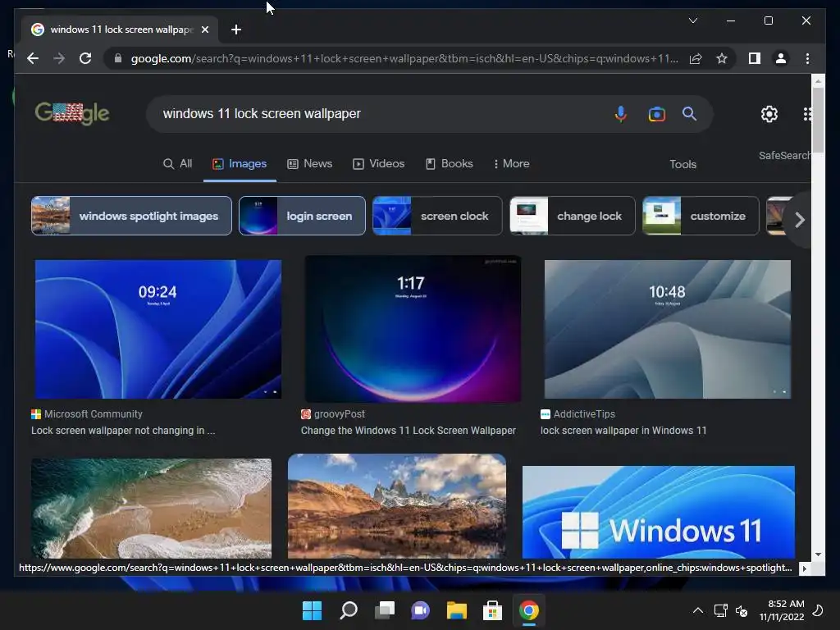Click the muted volume tray icon
Screen dimensions: 840x630
click(742, 610)
